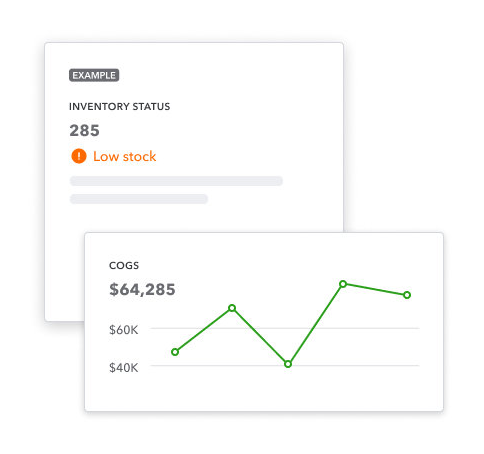This screenshot has width=484, height=454.
Task: Click the shorter gray placeholder bar
Action: pyautogui.click(x=139, y=199)
